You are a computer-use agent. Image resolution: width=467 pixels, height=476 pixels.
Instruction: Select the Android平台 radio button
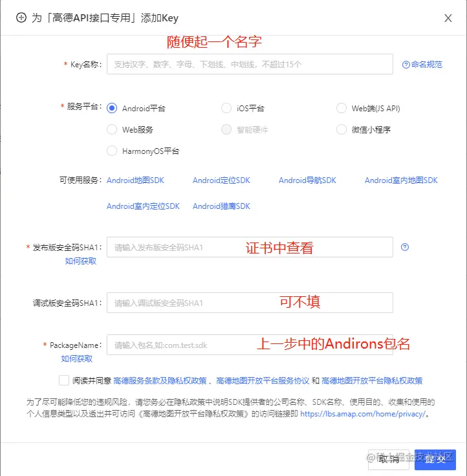point(112,108)
